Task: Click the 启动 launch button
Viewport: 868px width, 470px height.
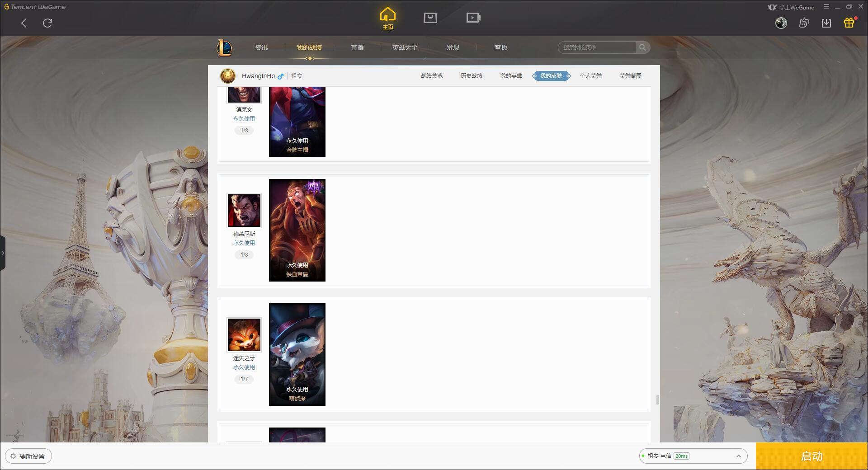Action: (812, 456)
